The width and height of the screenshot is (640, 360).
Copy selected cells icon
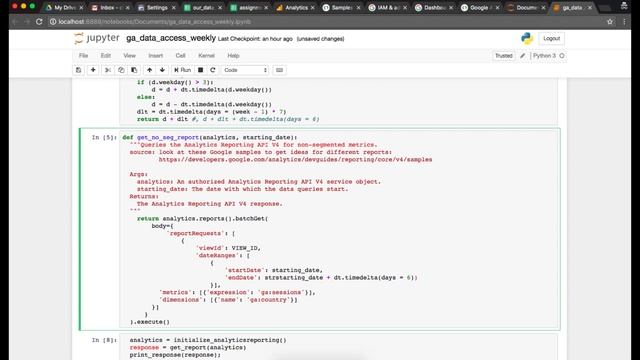(121, 70)
